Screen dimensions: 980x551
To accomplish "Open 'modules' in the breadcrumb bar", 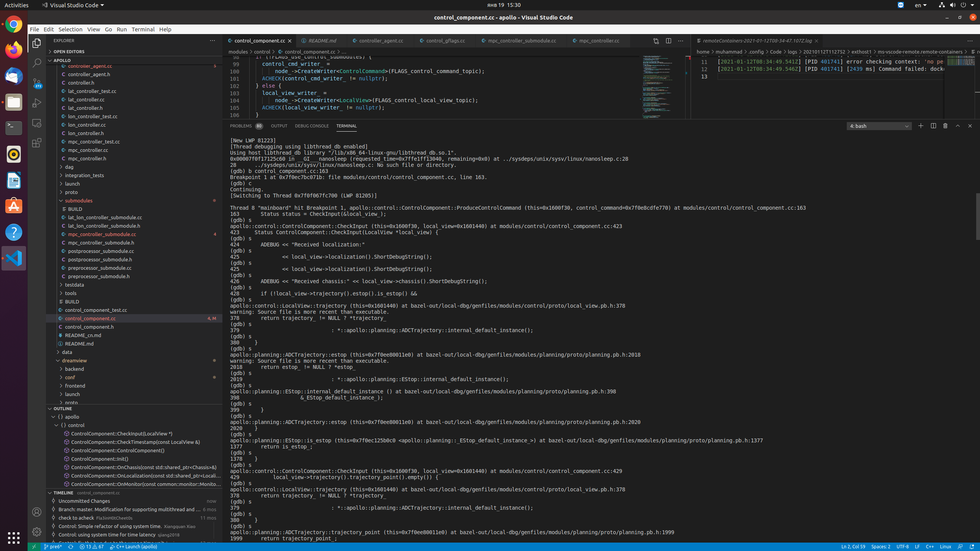I will [x=239, y=52].
